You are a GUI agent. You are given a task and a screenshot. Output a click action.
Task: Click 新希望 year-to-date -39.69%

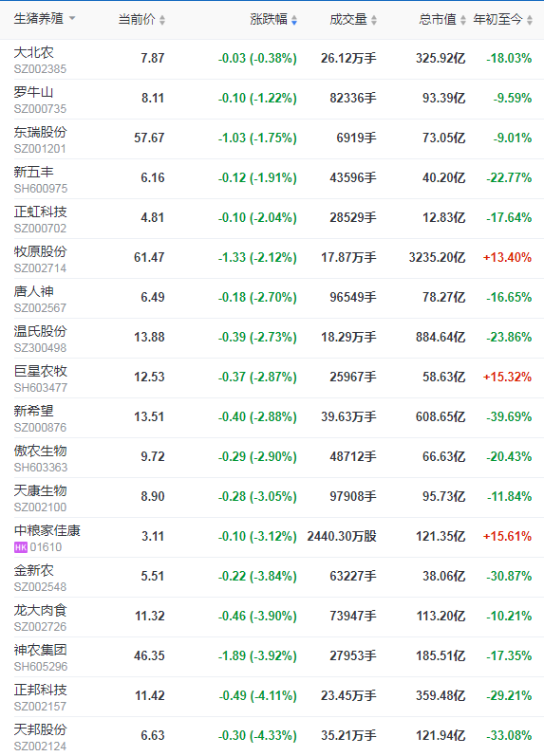(x=509, y=416)
